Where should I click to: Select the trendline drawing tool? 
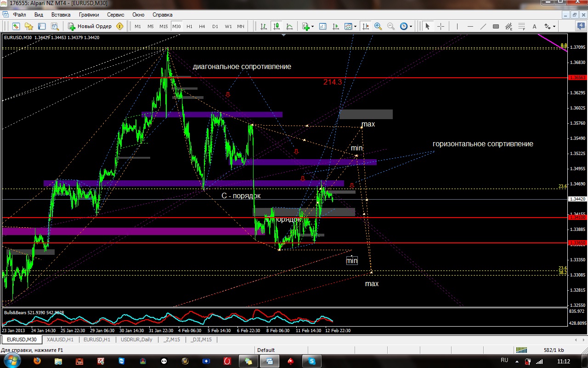pyautogui.click(x=483, y=26)
